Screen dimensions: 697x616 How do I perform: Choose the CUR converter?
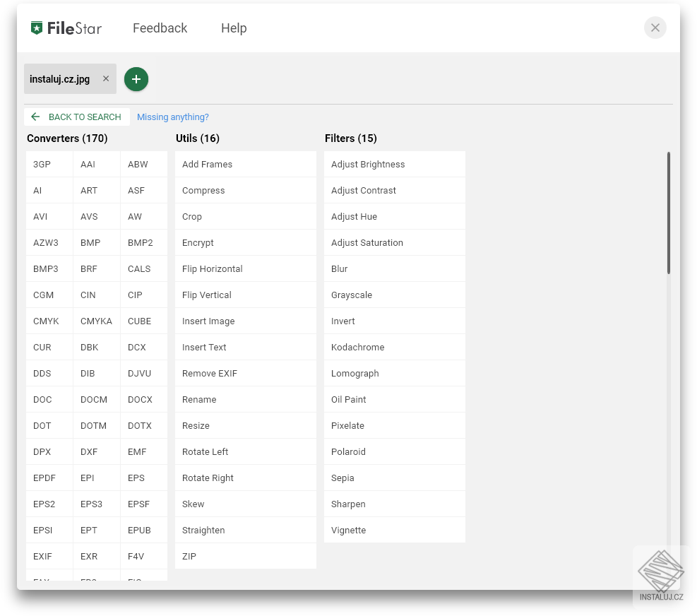coord(49,347)
